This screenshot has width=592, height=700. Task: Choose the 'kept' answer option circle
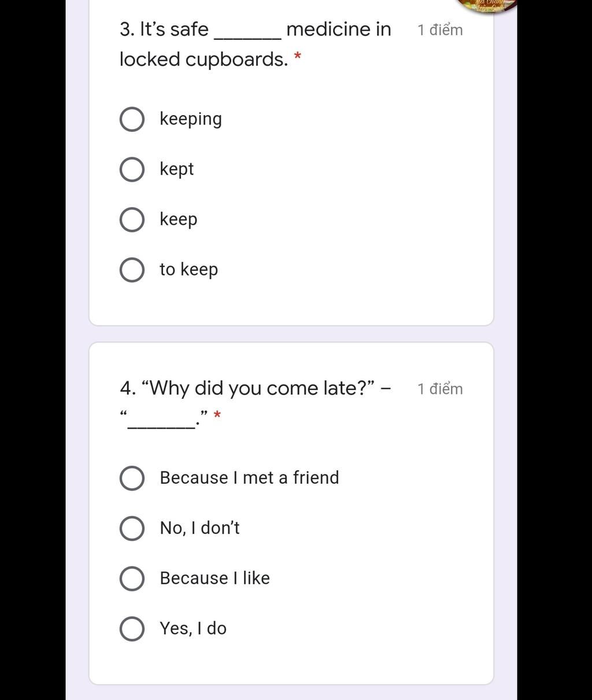tap(132, 170)
